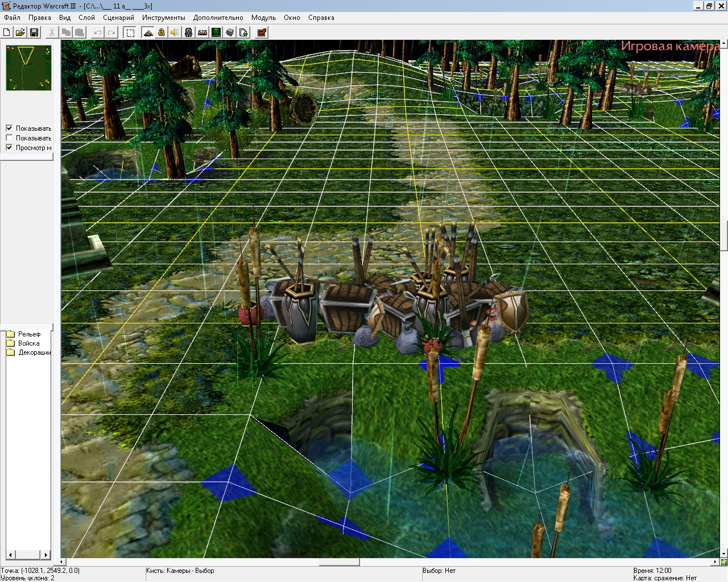The width and height of the screenshot is (728, 582).
Task: Save the map with the floppy disk icon
Action: click(x=34, y=32)
